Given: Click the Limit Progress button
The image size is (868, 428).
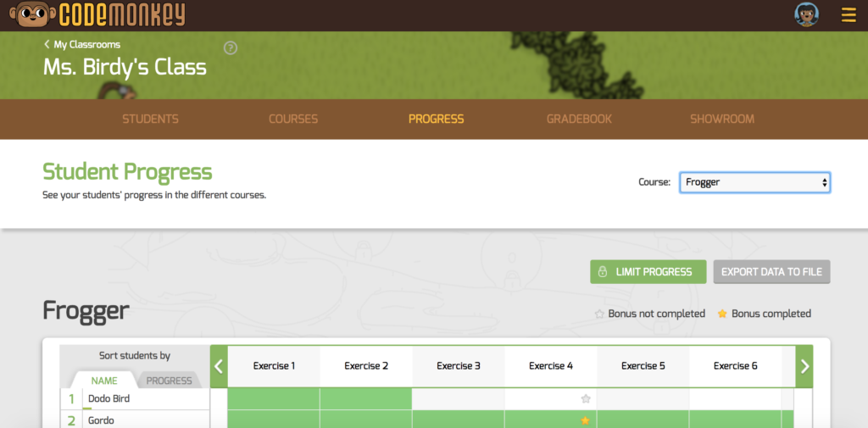Looking at the screenshot, I should (648, 272).
